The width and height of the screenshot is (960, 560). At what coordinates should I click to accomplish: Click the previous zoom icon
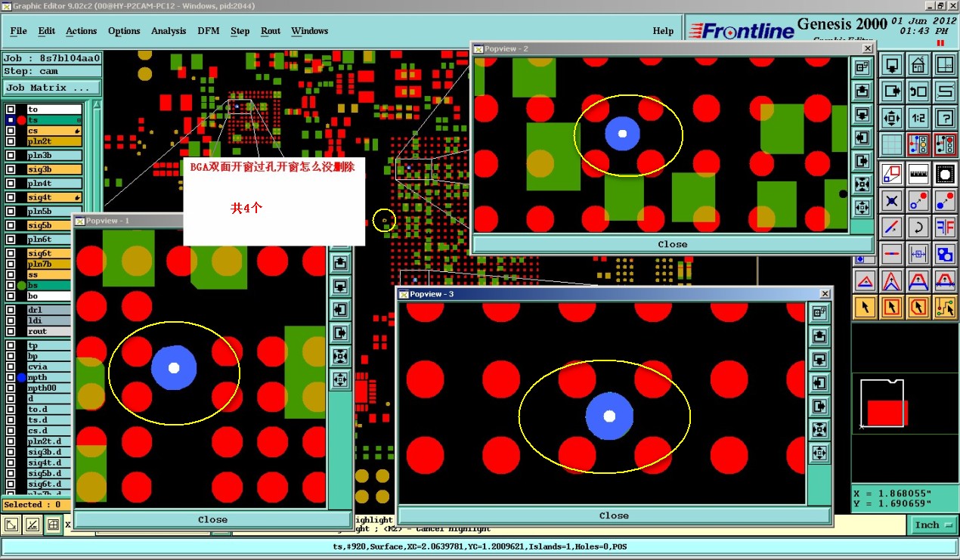click(918, 91)
